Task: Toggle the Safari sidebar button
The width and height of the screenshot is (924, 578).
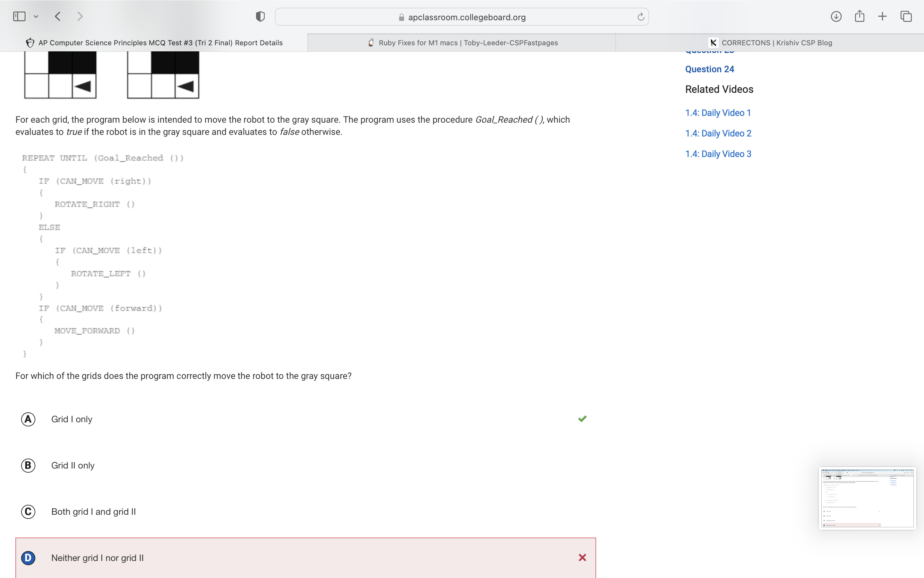Action: tap(19, 16)
